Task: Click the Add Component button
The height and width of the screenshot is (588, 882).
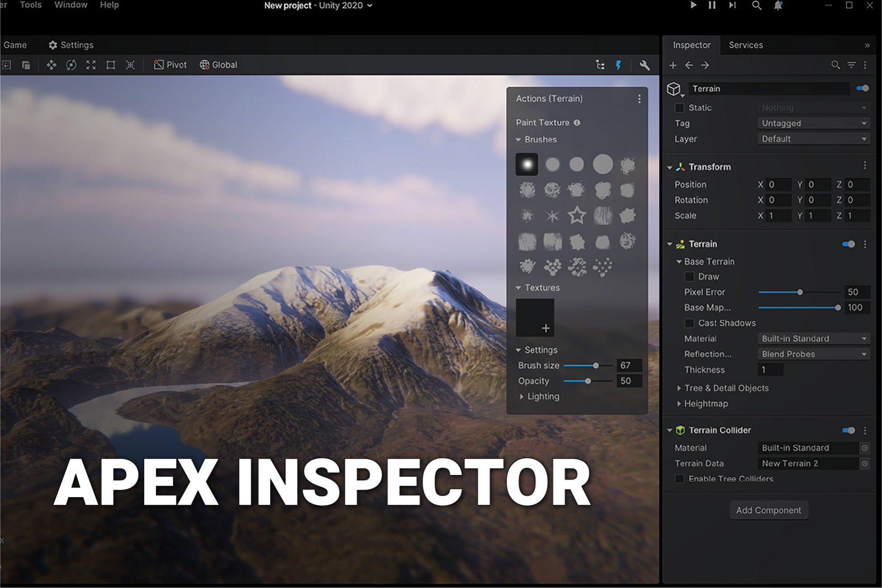Action: tap(768, 510)
